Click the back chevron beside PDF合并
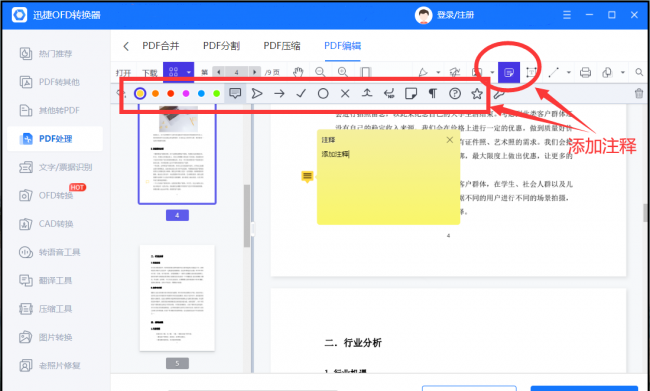 click(x=126, y=46)
